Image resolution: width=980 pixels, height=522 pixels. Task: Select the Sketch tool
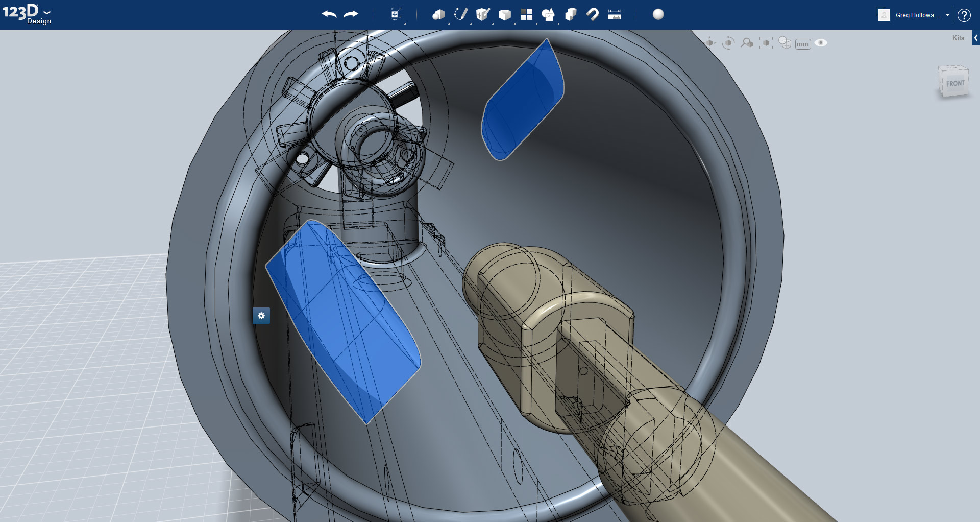click(x=460, y=14)
